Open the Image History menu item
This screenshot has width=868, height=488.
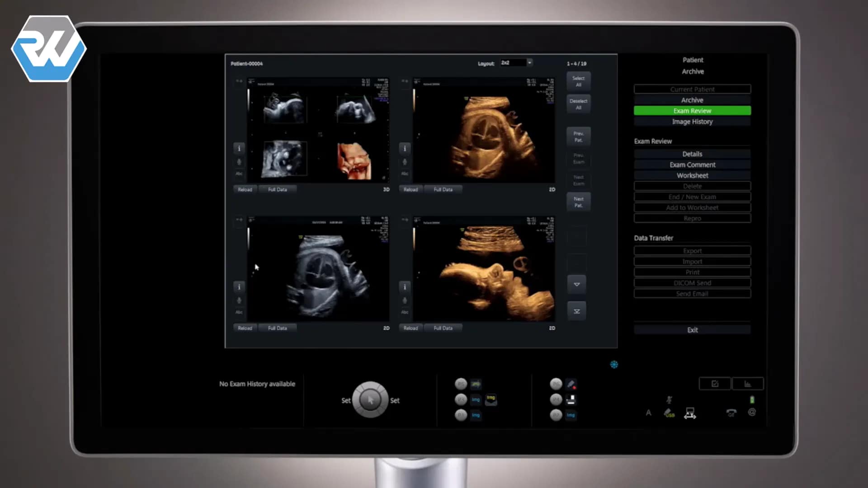(x=692, y=122)
